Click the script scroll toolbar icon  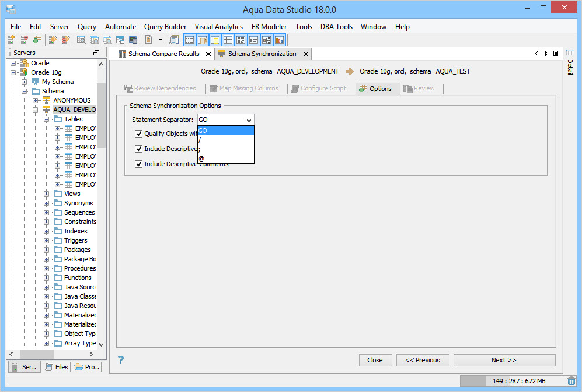[174, 40]
